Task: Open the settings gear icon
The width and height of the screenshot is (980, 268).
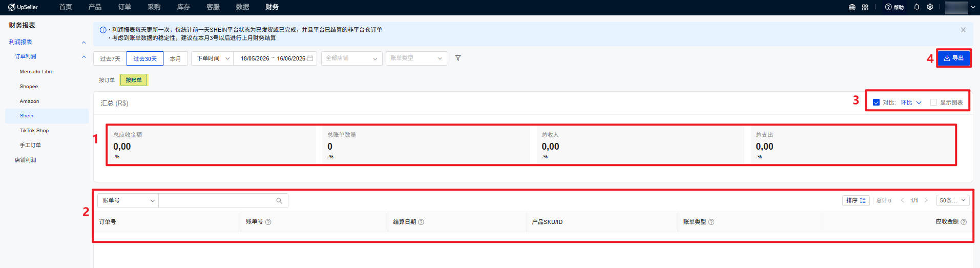Action: [930, 7]
